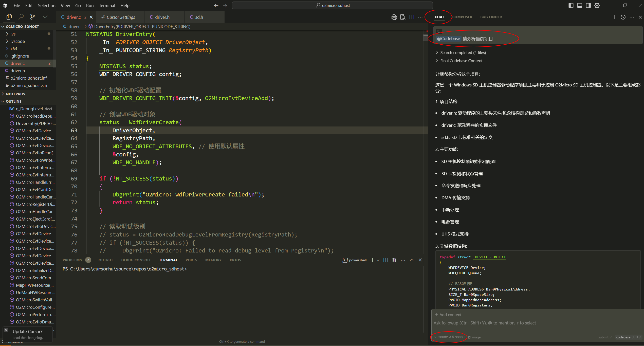Switch to the COMPOSER tab
The height and width of the screenshot is (346, 644).
[x=462, y=17]
